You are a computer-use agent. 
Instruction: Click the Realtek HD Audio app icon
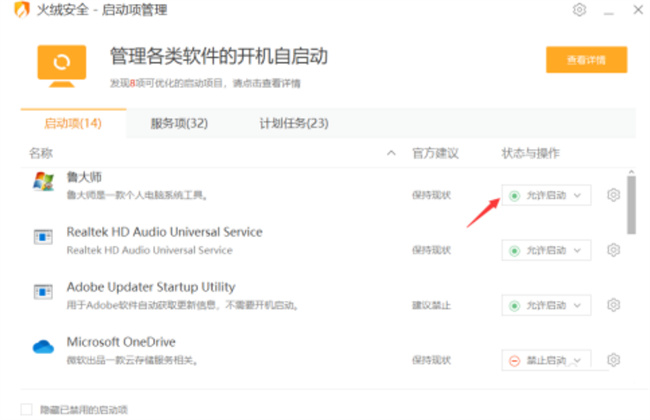pyautogui.click(x=43, y=237)
